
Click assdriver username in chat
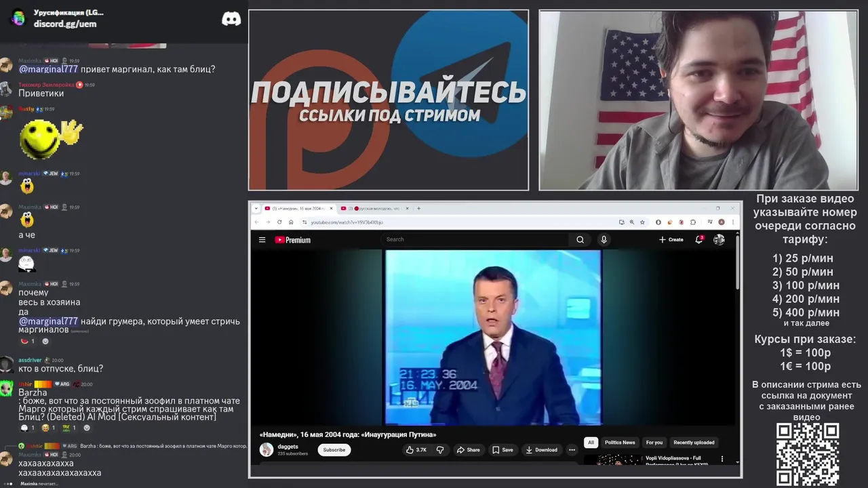coord(30,360)
